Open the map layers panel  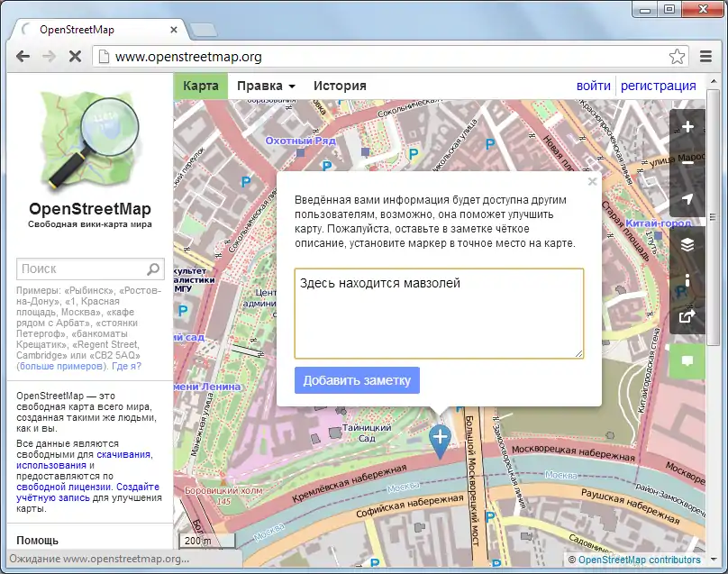tap(687, 244)
